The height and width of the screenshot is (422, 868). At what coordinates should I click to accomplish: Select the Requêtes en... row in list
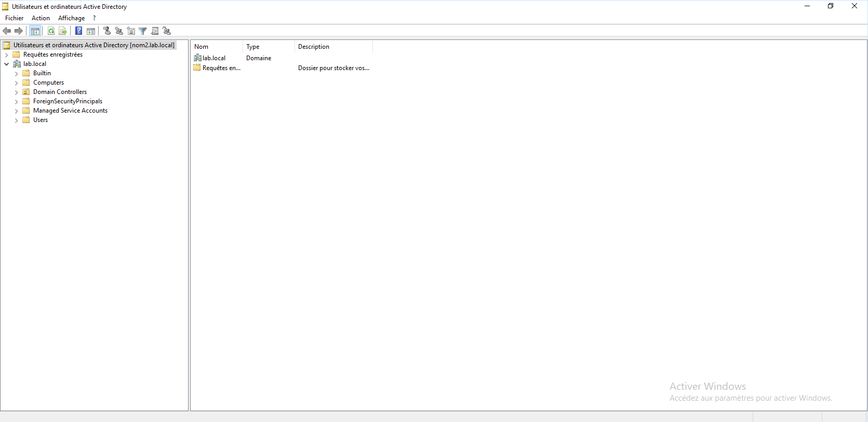pyautogui.click(x=221, y=68)
